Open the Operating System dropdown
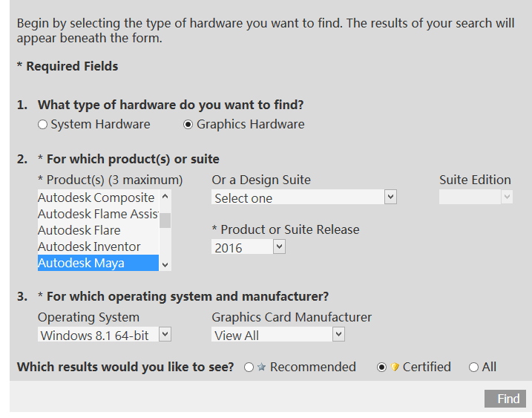 tap(105, 334)
